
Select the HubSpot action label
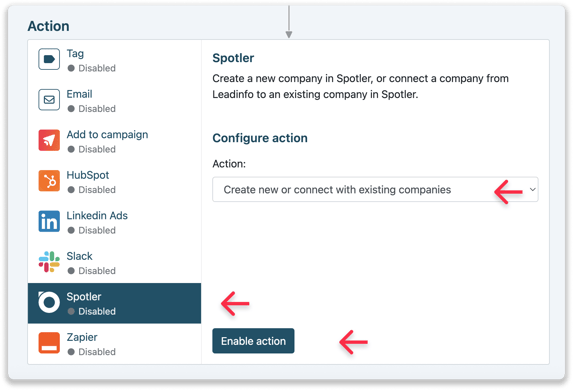(88, 175)
